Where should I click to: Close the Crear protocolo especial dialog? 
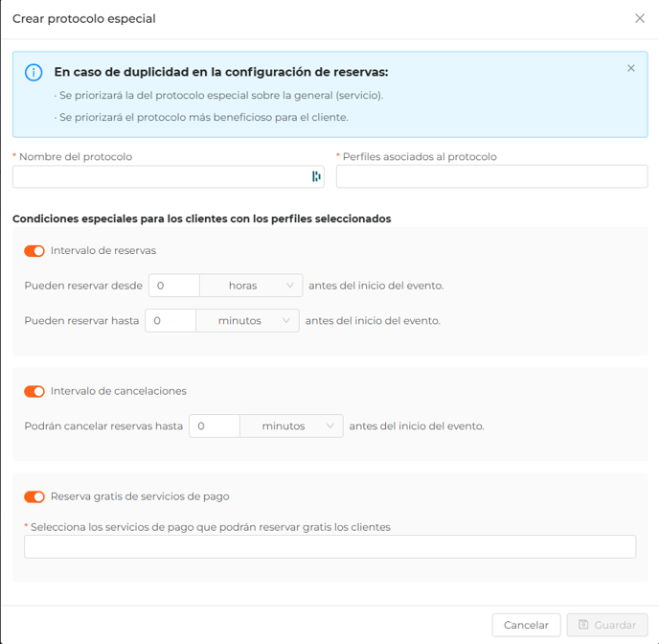[x=640, y=18]
